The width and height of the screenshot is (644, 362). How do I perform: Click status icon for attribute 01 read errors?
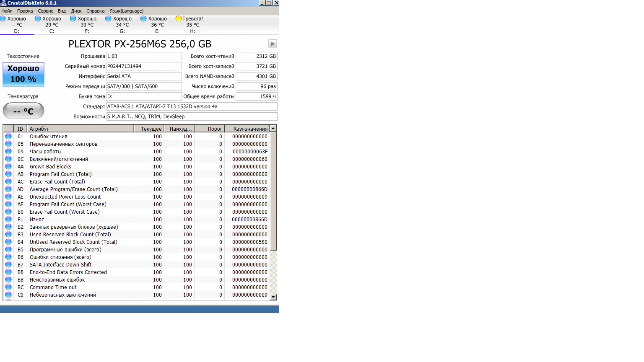8,136
